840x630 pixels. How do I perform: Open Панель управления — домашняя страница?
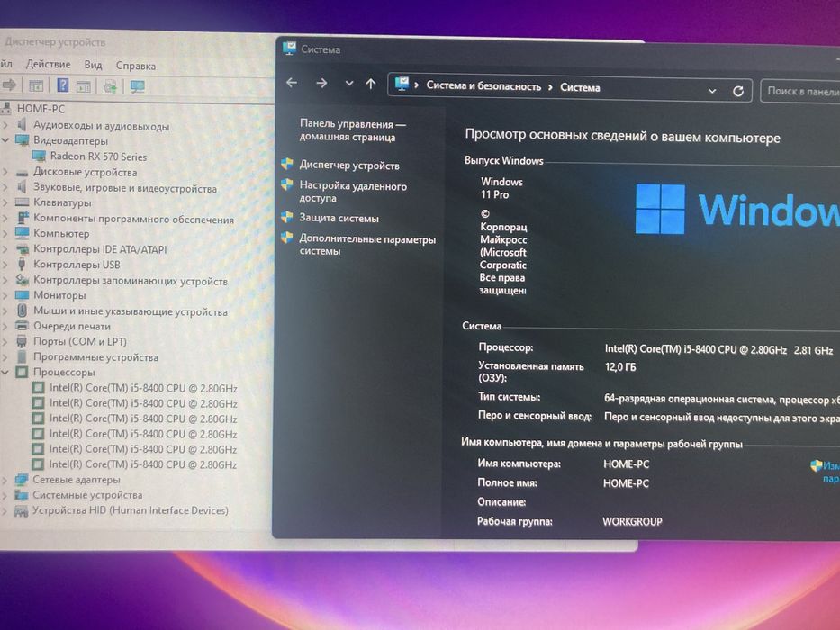coord(352,130)
